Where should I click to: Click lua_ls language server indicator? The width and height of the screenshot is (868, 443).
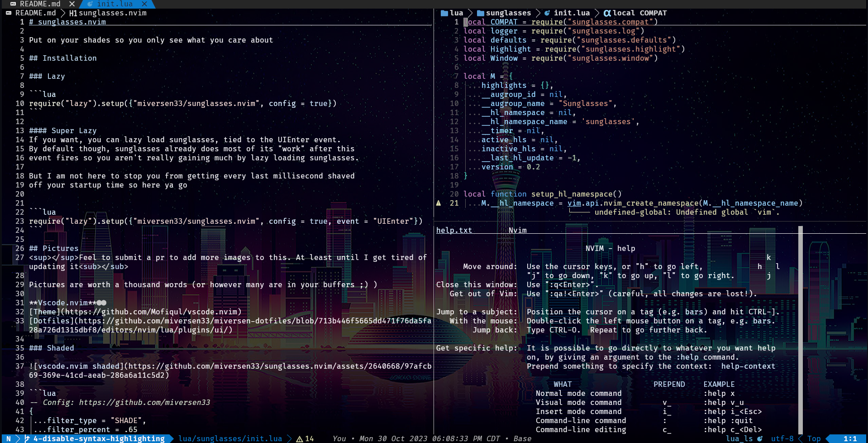[x=739, y=438]
